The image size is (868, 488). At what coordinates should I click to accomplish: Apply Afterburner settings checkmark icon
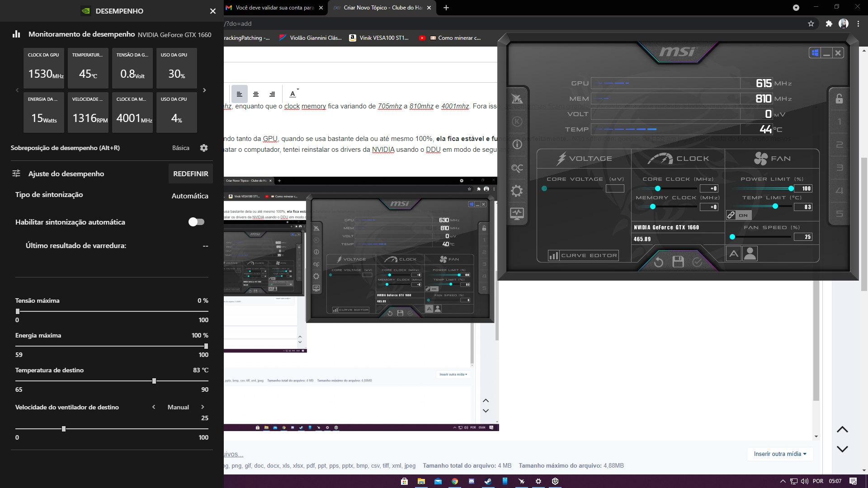coord(698,262)
